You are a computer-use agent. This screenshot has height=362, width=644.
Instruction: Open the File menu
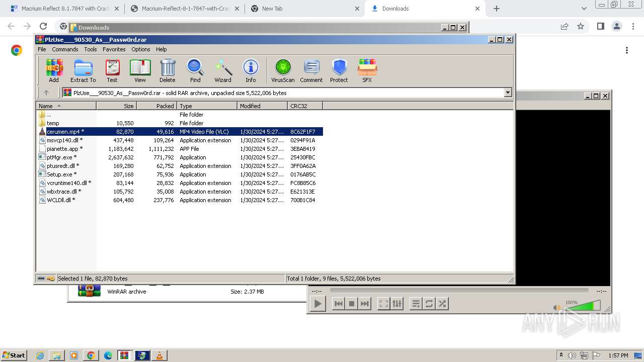(42, 49)
